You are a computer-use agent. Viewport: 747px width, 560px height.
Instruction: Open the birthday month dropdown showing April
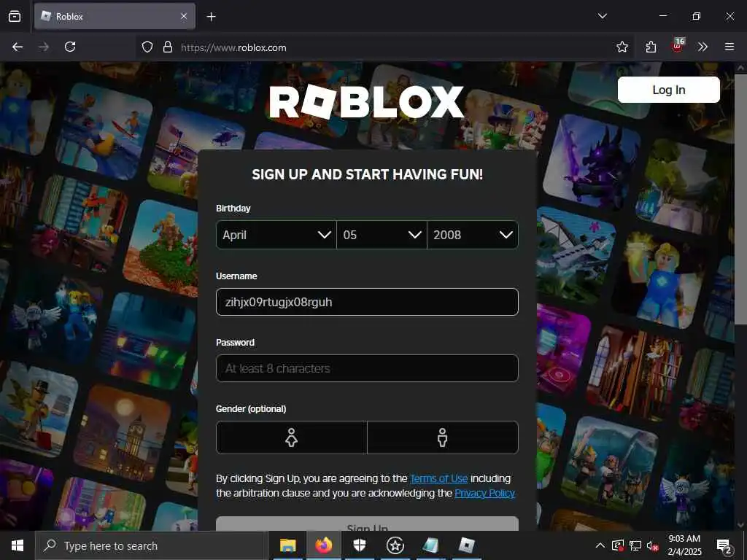pos(276,235)
